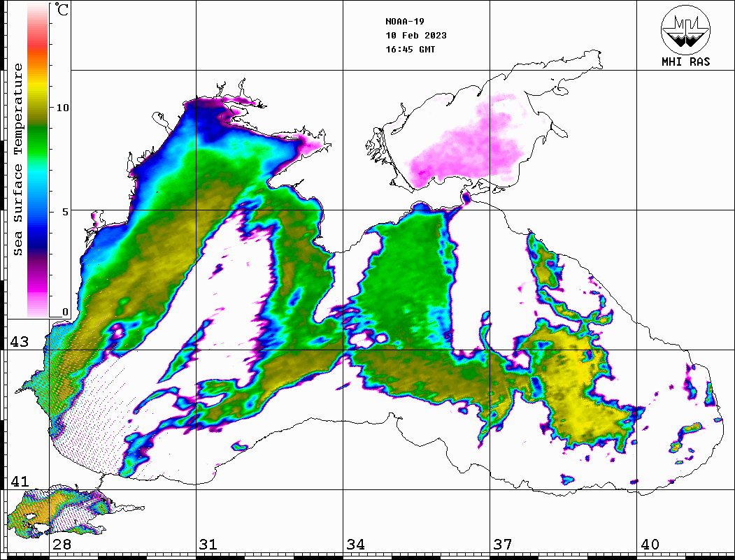Viewport: 735px width, 560px height.
Task: Click longitude label '28'
Action: click(x=62, y=544)
